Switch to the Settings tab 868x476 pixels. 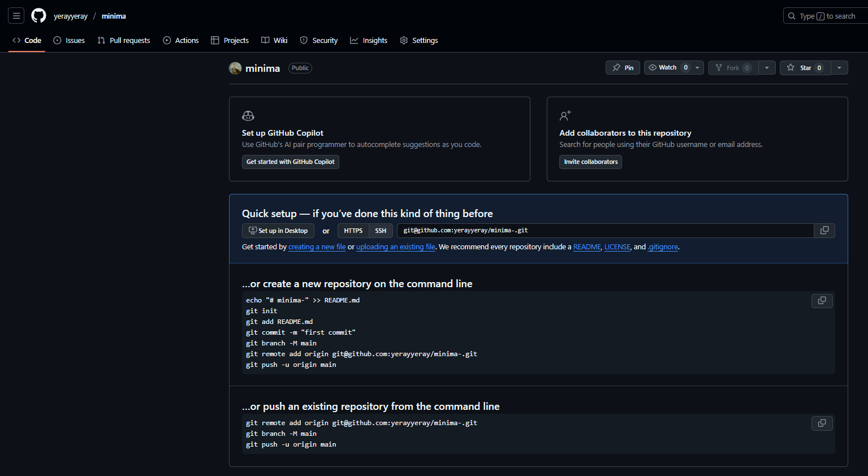(x=418, y=40)
